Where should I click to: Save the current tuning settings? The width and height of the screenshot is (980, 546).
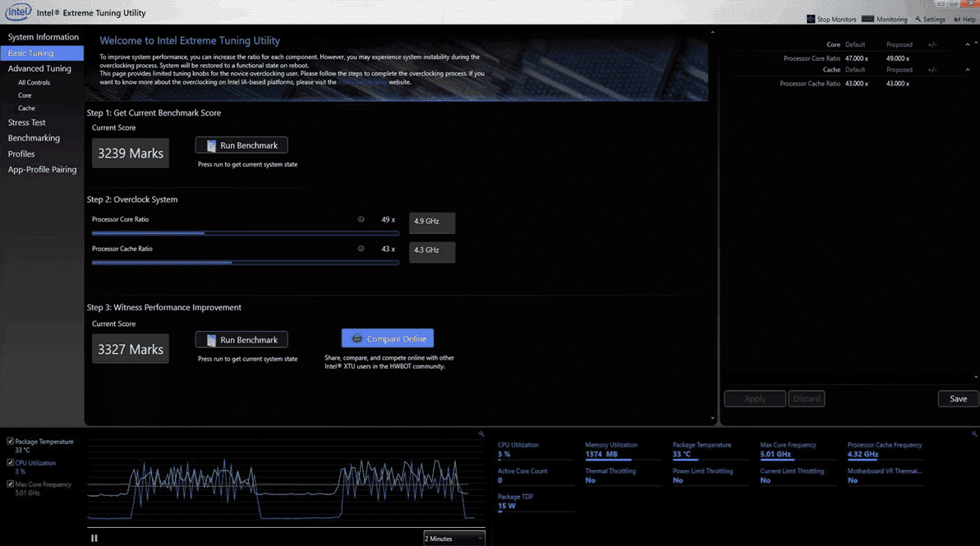tap(958, 398)
